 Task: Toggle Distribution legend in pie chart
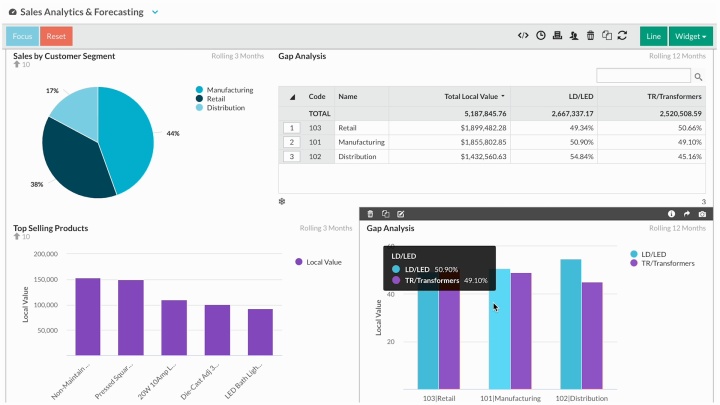click(x=220, y=107)
